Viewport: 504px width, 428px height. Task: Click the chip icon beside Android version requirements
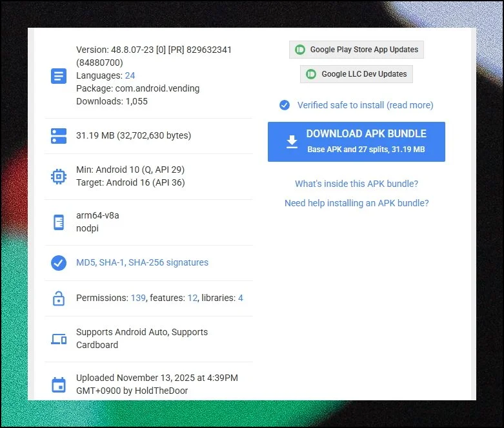pos(59,177)
